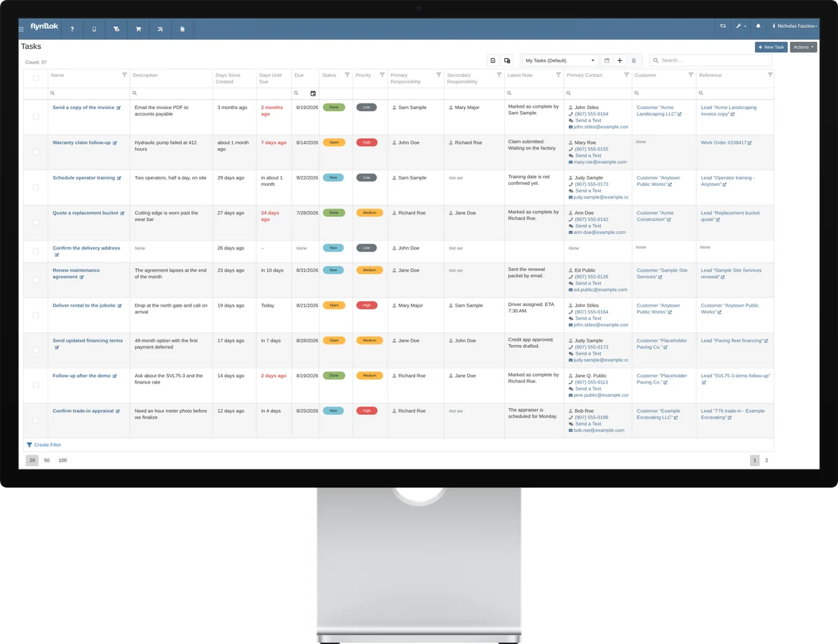This screenshot has height=644, width=838.
Task: Open the Follow up after the demo task
Action: [82, 376]
